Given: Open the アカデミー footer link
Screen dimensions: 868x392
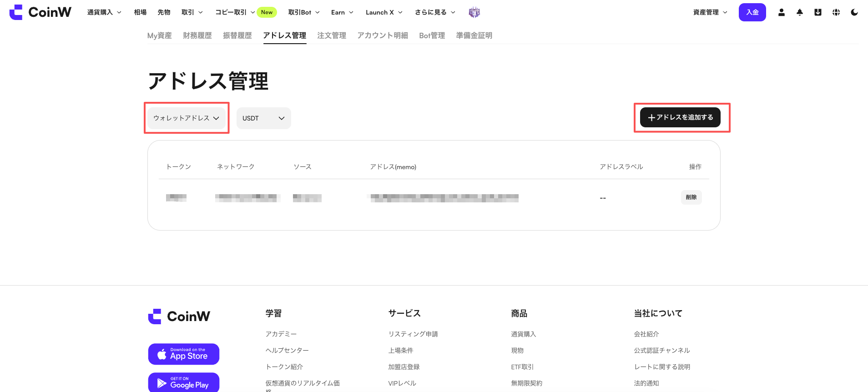Looking at the screenshot, I should click(x=281, y=334).
